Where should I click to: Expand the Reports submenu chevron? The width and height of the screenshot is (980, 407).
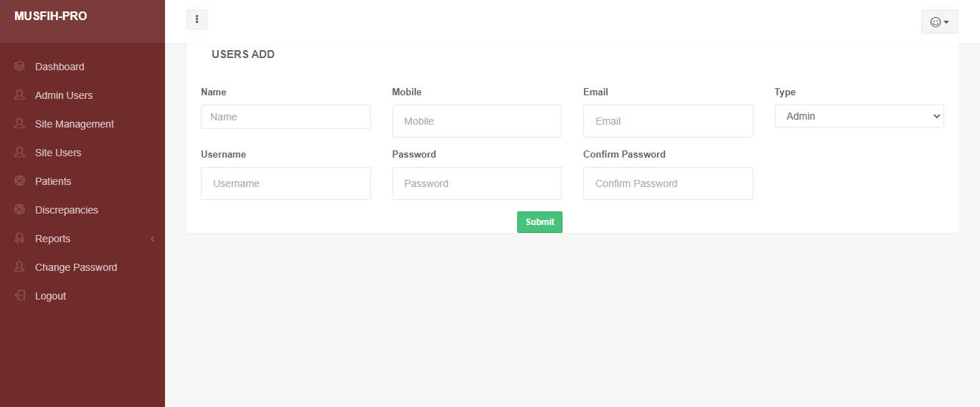point(152,239)
